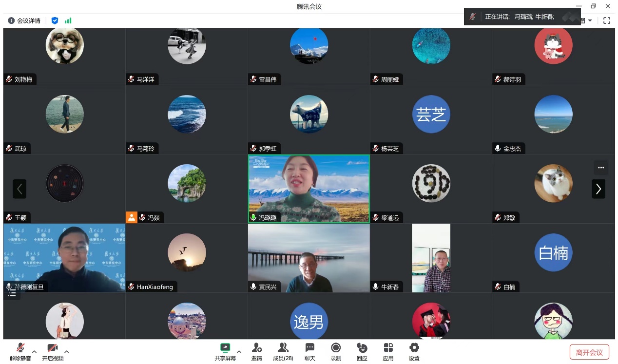Click 共享屏幕 to share screen
This screenshot has height=364, width=618.
[x=225, y=351]
